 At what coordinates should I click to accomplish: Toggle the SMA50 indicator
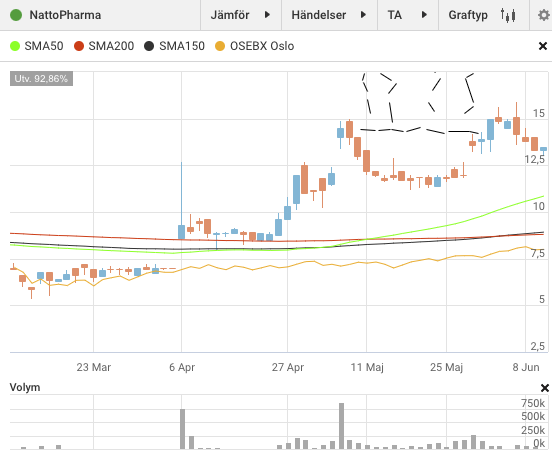click(x=37, y=46)
